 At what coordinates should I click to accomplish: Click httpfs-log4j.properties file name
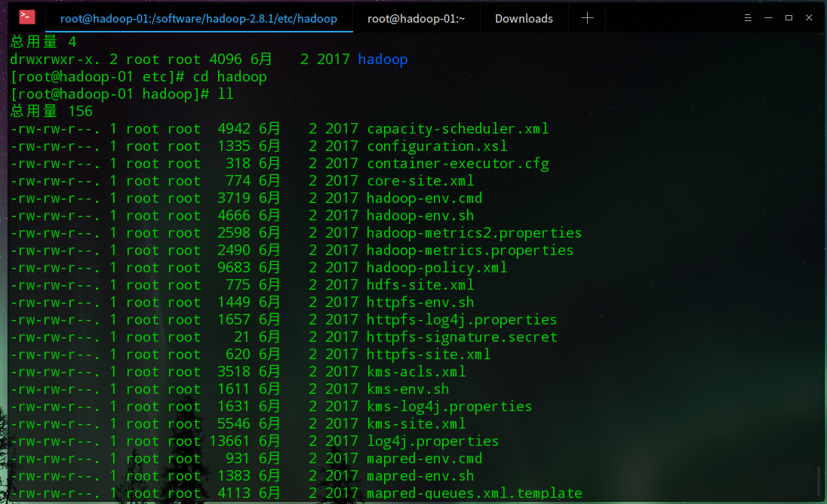pyautogui.click(x=462, y=320)
